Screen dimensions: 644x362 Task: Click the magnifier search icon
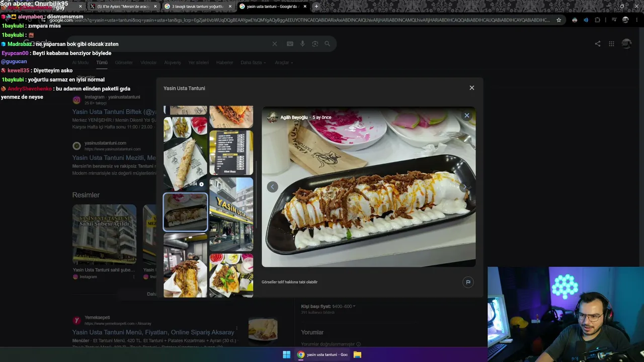[x=328, y=44]
